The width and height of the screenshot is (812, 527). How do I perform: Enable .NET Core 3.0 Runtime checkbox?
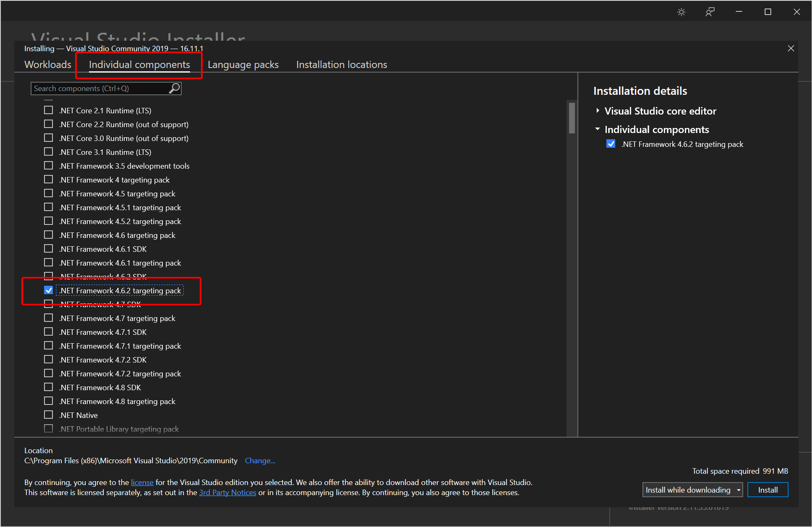point(49,138)
